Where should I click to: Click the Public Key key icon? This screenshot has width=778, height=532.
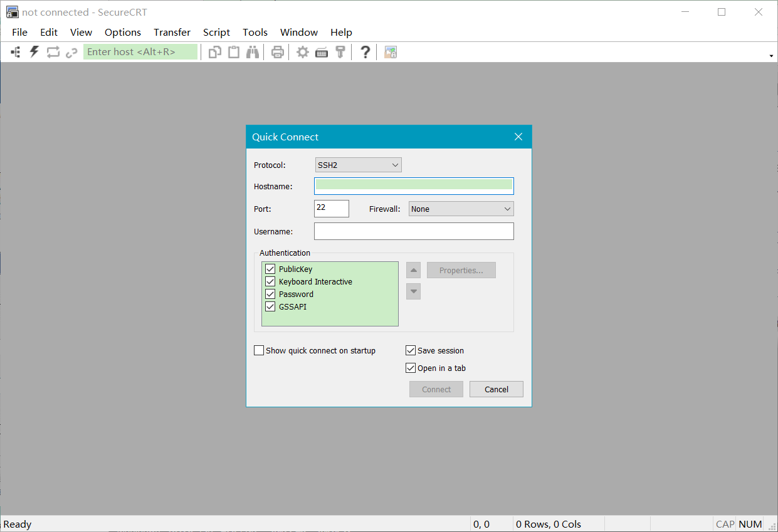tap(340, 52)
